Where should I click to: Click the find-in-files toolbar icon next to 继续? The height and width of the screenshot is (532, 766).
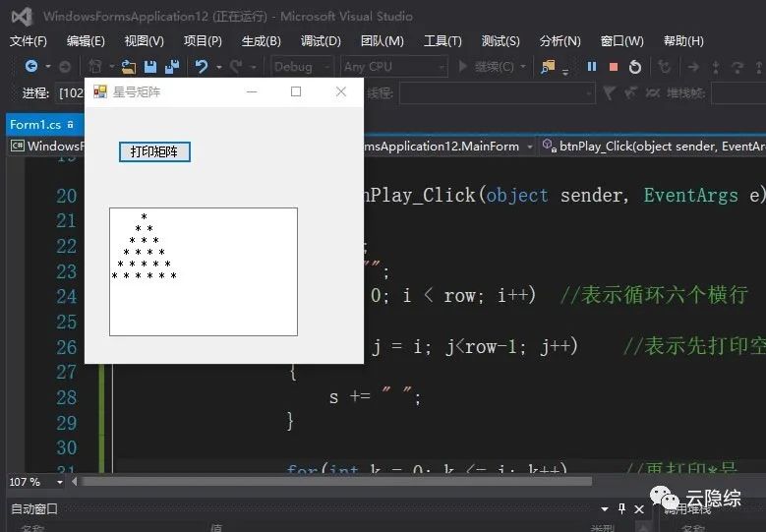click(x=548, y=67)
